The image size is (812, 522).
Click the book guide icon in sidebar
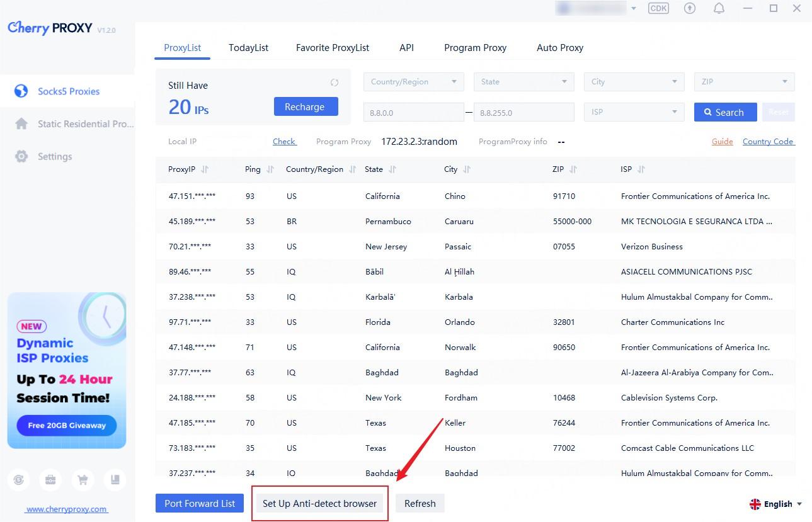[x=115, y=480]
